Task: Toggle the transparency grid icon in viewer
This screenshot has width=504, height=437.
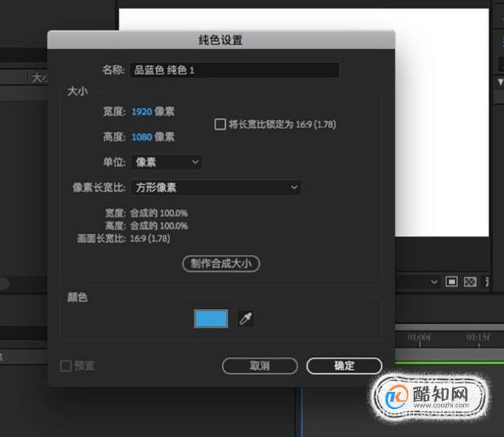Action: click(470, 282)
